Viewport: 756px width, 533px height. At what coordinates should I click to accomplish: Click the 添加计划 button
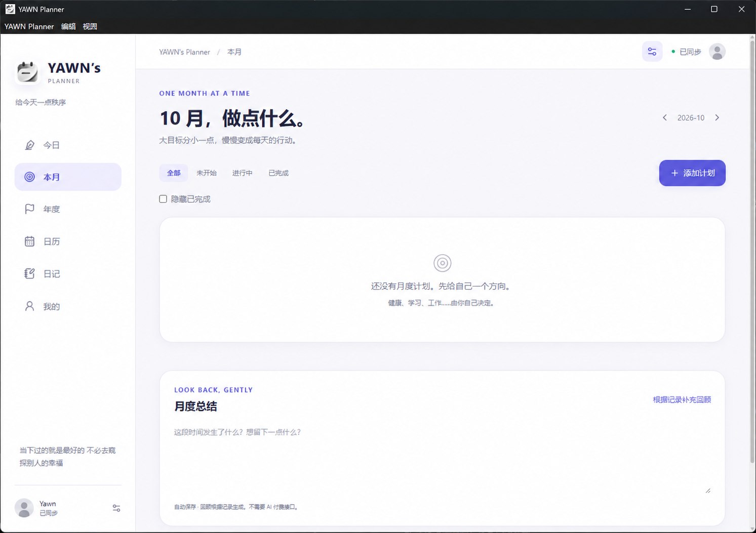692,173
